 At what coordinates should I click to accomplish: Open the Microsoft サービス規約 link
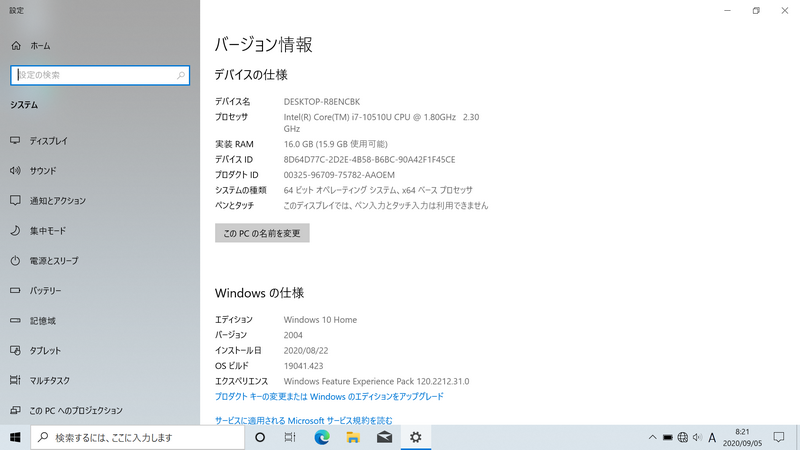pos(304,420)
